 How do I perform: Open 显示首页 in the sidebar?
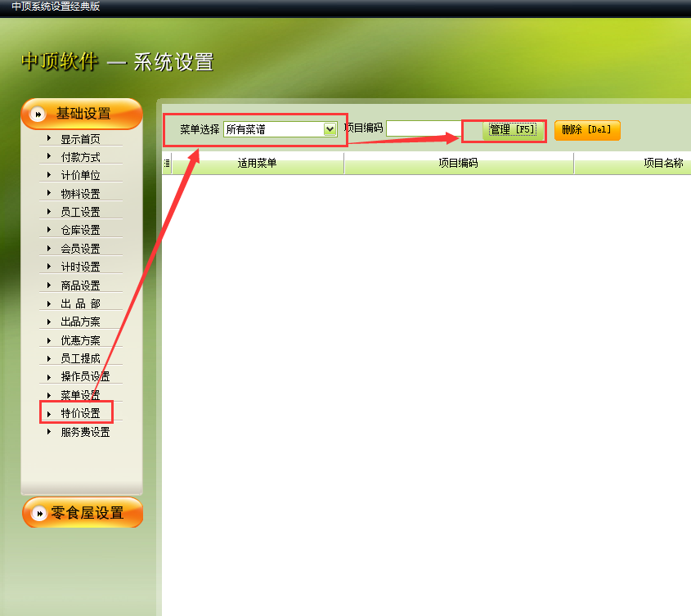pyautogui.click(x=80, y=139)
